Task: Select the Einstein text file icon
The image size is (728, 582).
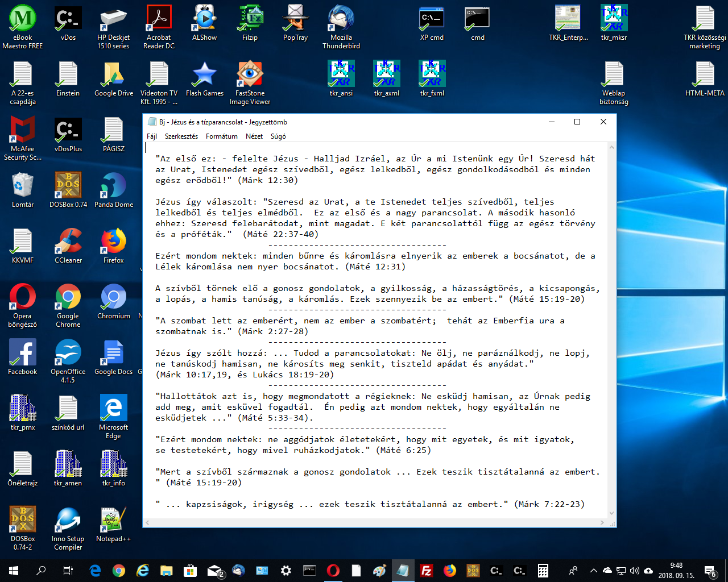Action: coord(68,80)
